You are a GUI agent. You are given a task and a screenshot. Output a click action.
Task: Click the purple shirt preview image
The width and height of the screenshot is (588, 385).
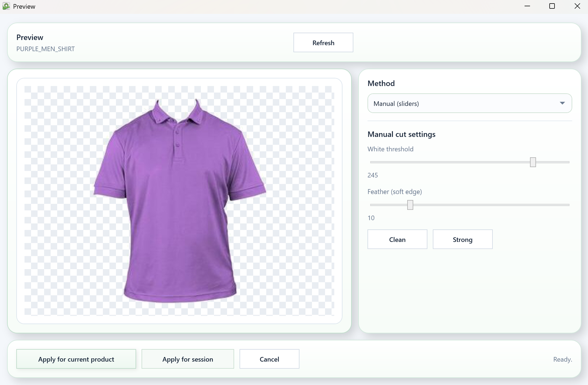180,201
